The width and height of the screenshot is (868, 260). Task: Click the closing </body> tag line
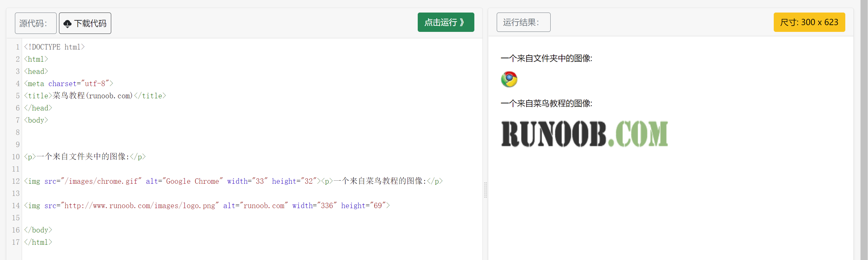(x=38, y=230)
